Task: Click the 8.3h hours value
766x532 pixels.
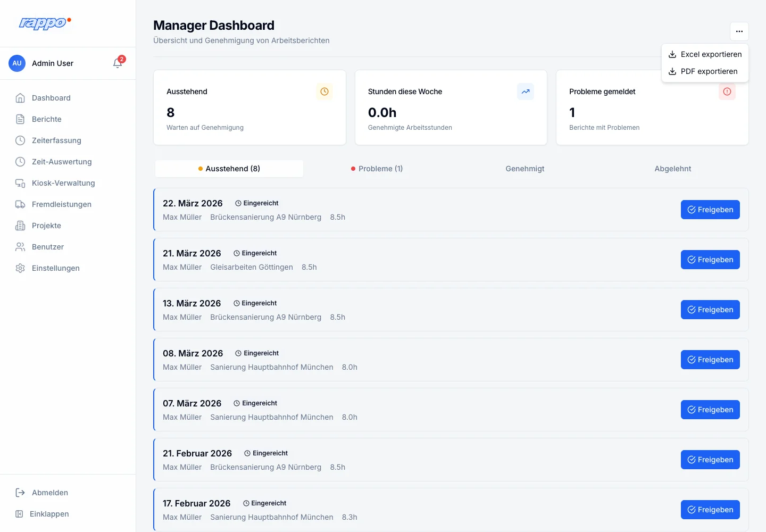Action: [349, 517]
